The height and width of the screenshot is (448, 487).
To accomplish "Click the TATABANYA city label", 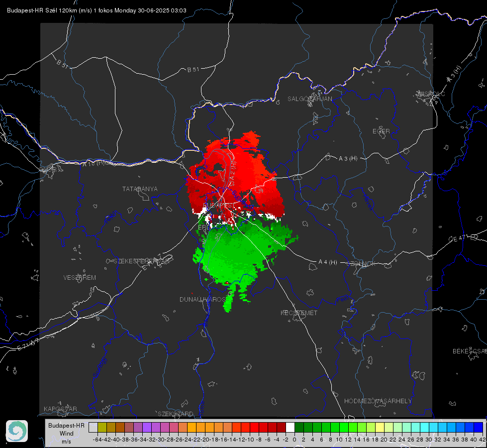I will click(x=140, y=189).
